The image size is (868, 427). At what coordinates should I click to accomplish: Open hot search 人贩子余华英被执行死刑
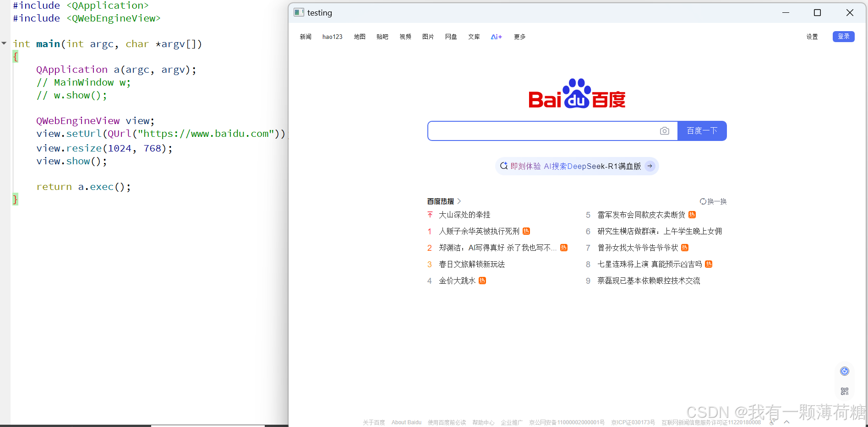point(479,231)
